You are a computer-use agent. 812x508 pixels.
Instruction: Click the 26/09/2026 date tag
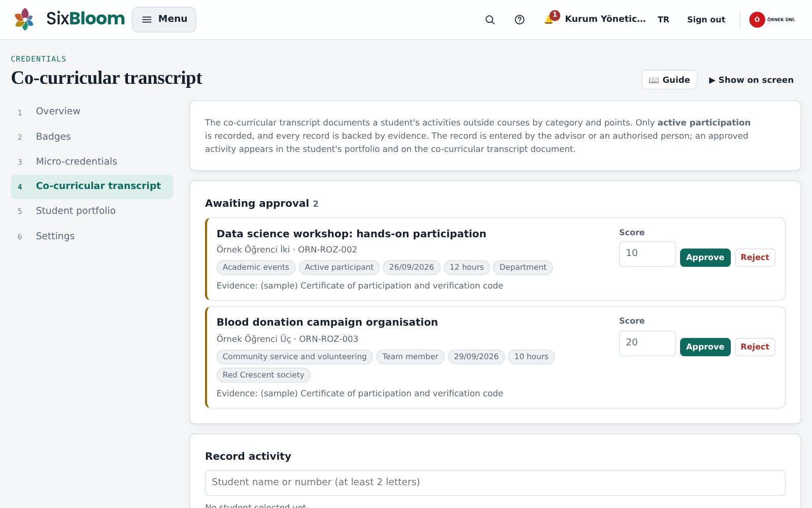[x=412, y=267]
